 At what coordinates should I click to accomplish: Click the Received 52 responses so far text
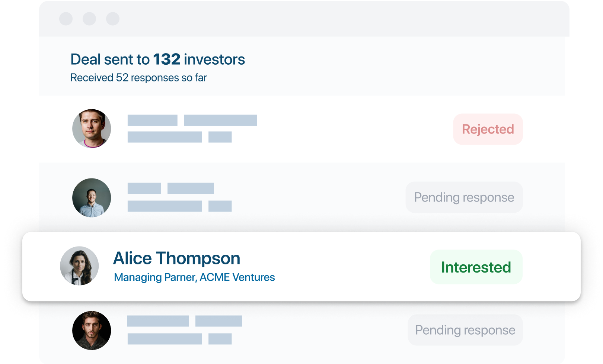(x=138, y=78)
